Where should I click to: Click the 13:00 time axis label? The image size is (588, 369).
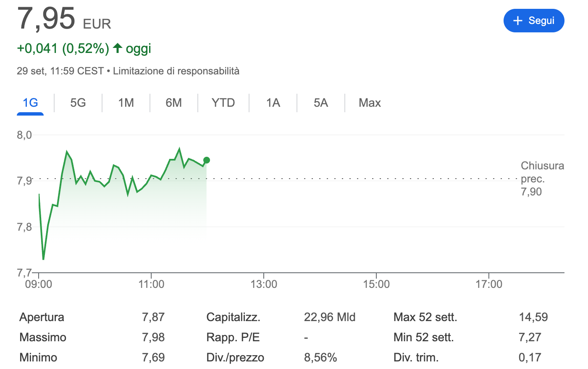(x=264, y=285)
